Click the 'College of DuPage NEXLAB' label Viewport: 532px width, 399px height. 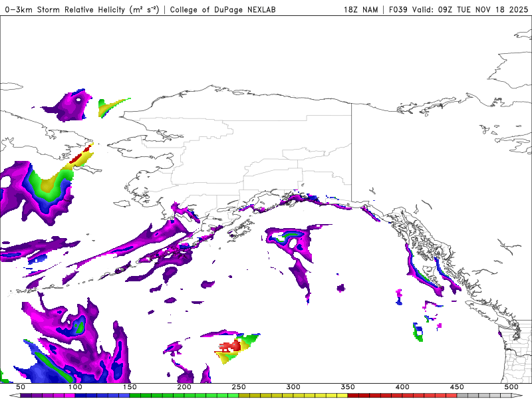[223, 9]
